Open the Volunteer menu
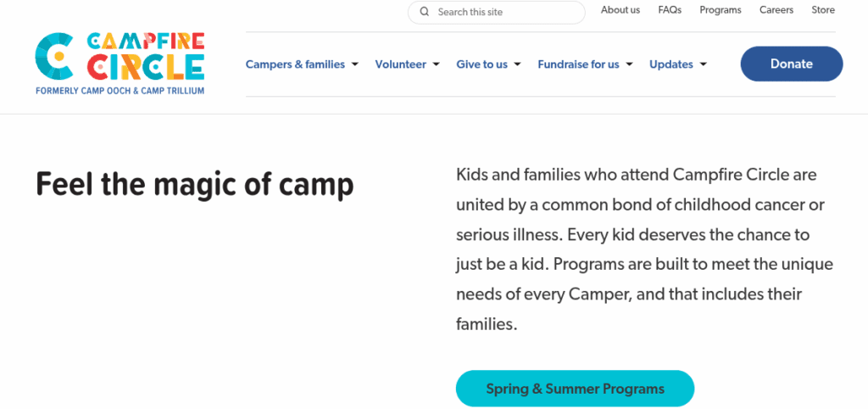Viewport: 868px width, 409px height. [x=400, y=64]
